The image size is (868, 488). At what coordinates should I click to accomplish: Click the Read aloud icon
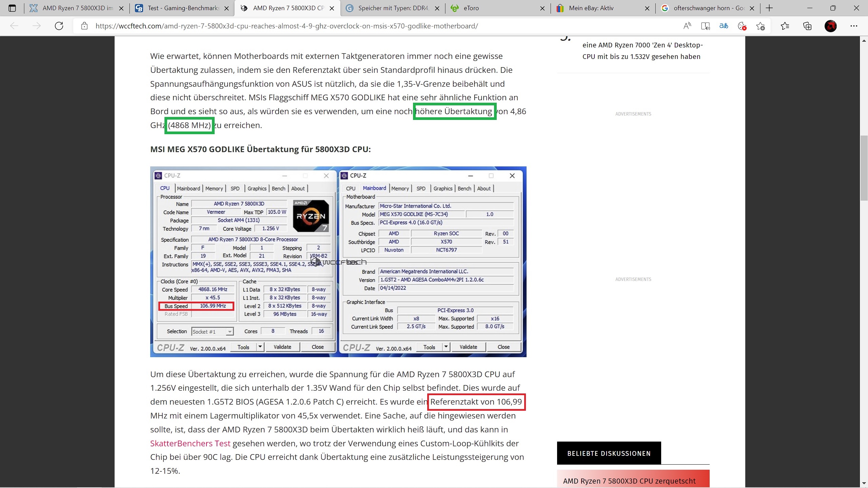click(687, 26)
